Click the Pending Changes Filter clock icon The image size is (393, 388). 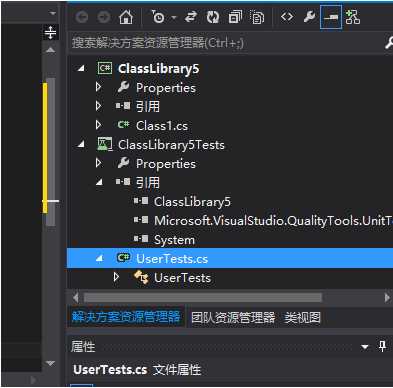pos(158,17)
